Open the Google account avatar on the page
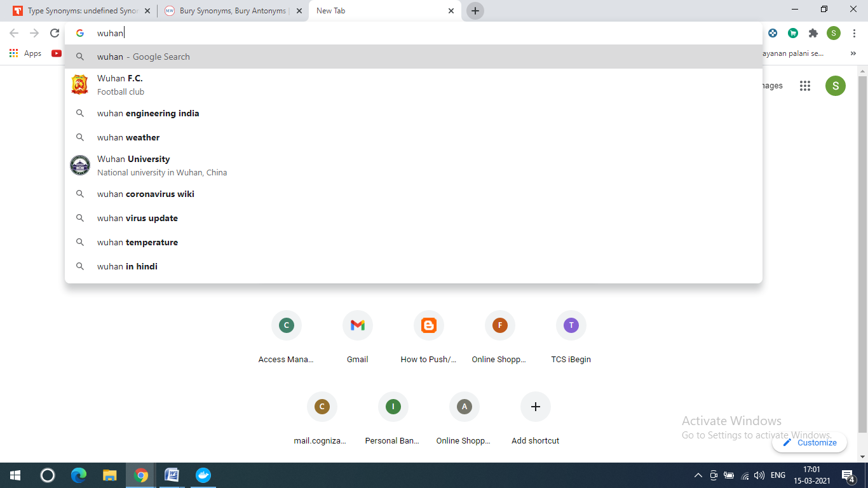The width and height of the screenshot is (868, 488). pyautogui.click(x=836, y=86)
